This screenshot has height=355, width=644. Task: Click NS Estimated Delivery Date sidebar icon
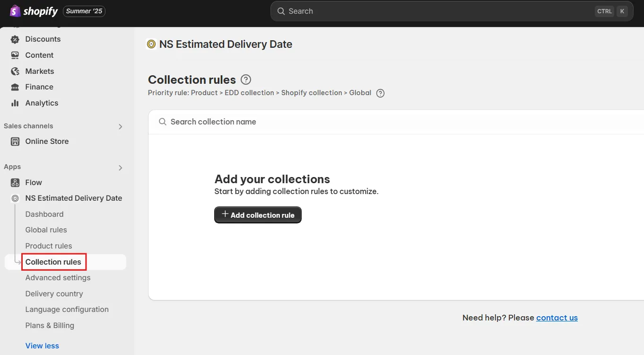click(x=15, y=198)
